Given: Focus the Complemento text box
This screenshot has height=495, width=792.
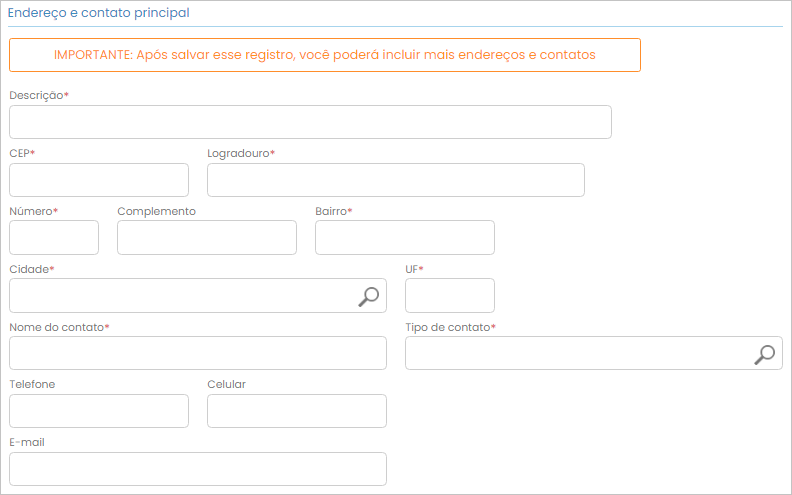Looking at the screenshot, I should point(207,238).
